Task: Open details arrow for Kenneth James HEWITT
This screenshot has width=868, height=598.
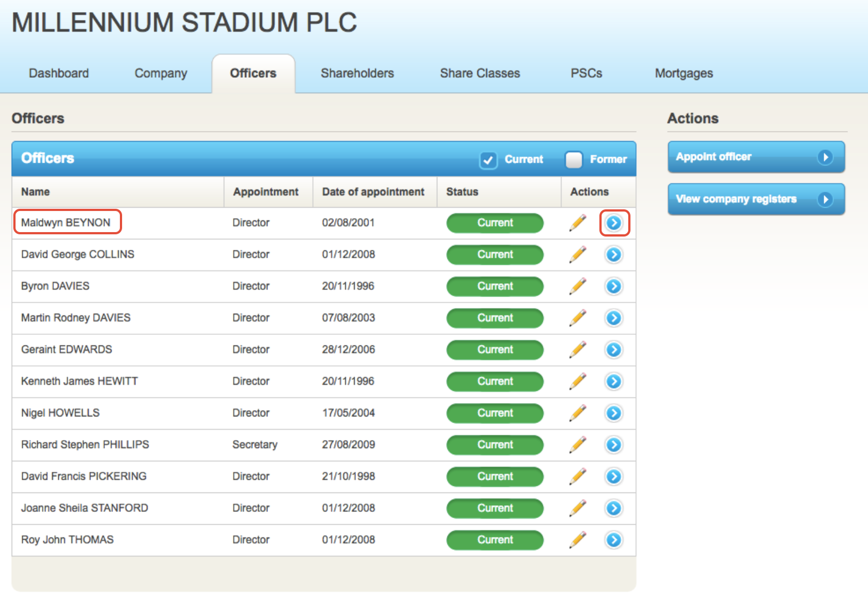Action: coord(614,381)
